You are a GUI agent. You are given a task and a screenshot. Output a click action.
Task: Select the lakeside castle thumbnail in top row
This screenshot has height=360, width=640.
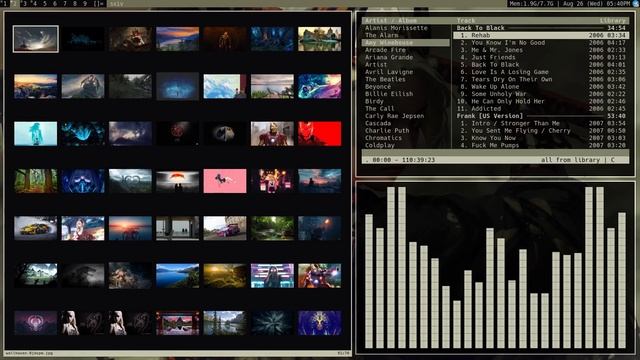point(320,39)
